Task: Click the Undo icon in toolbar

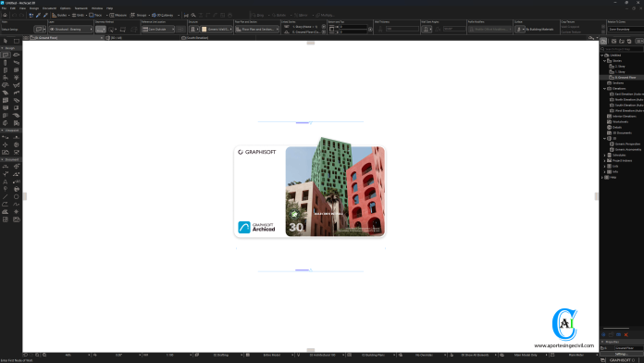Action: pyautogui.click(x=15, y=15)
